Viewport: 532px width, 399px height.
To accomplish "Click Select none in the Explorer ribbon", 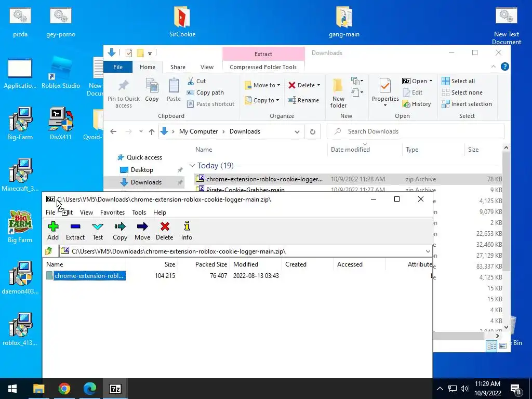I will point(462,92).
